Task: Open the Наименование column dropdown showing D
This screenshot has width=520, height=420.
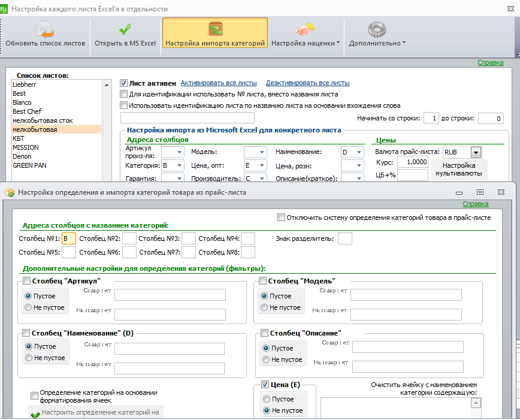Action: click(x=359, y=152)
